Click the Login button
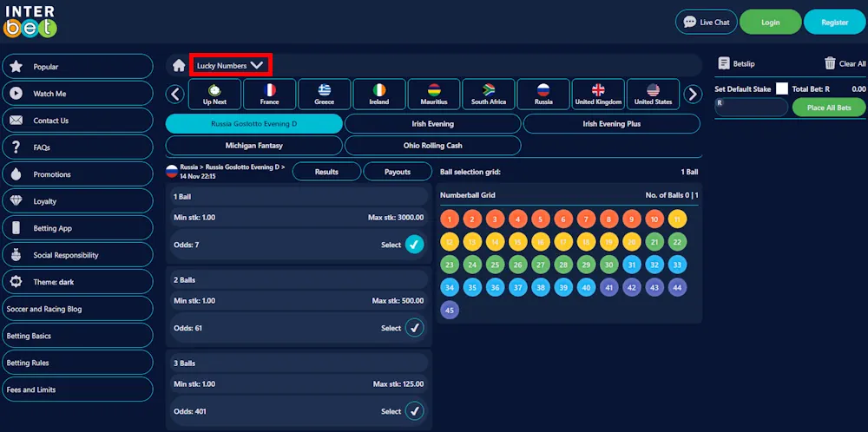Viewport: 868px width, 432px height. click(x=771, y=23)
